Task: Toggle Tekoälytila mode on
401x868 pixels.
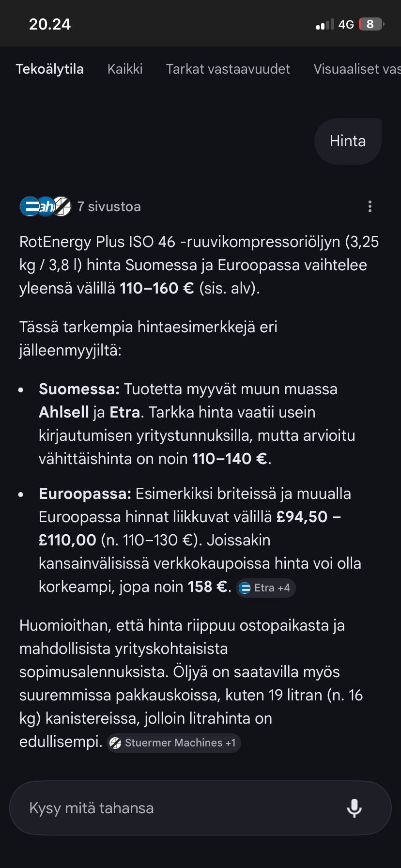Action: pos(50,69)
